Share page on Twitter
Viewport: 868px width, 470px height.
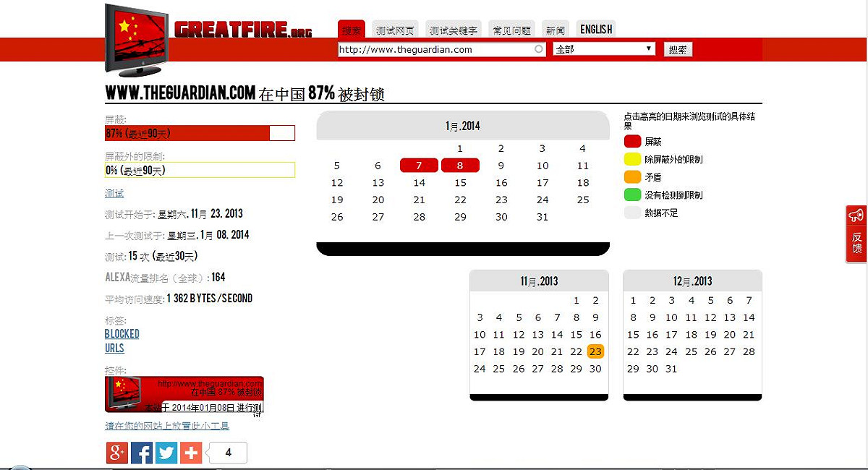(166, 453)
